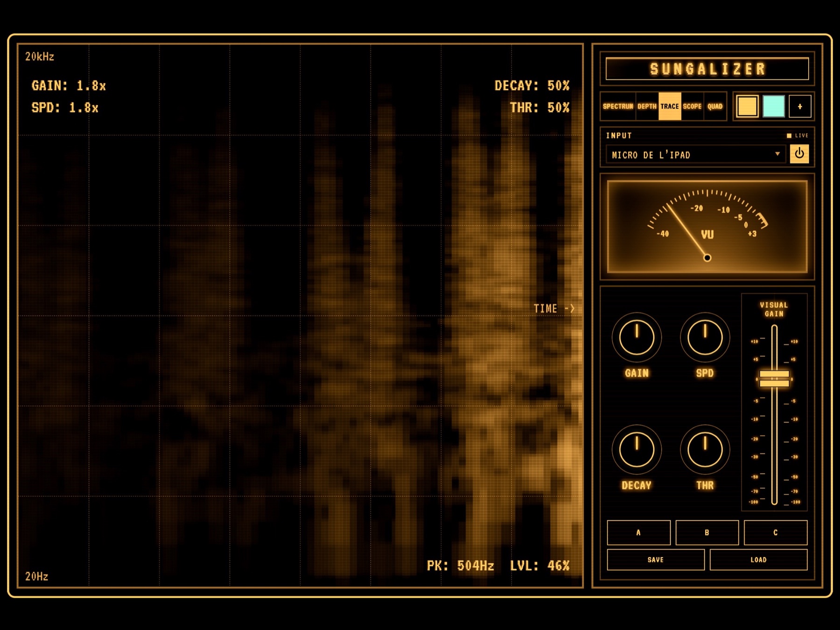Image resolution: width=840 pixels, height=630 pixels.
Task: Click the VISUAL GAIN fader handle
Action: pyautogui.click(x=774, y=379)
